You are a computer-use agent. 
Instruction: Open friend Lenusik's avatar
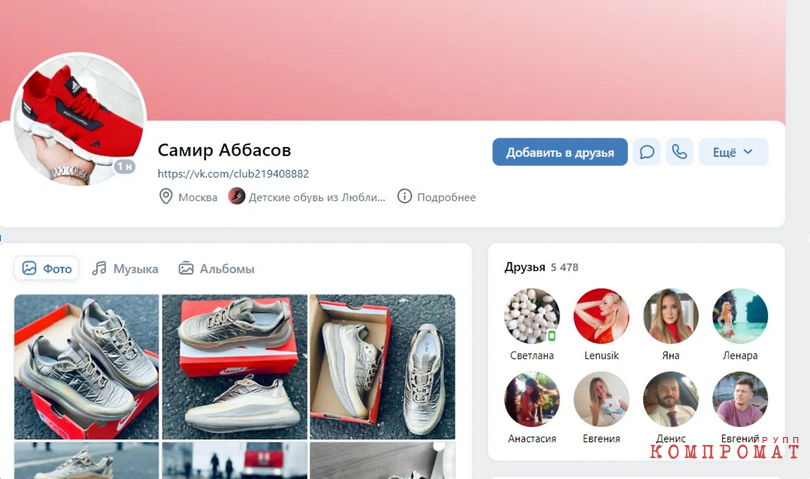tap(601, 316)
